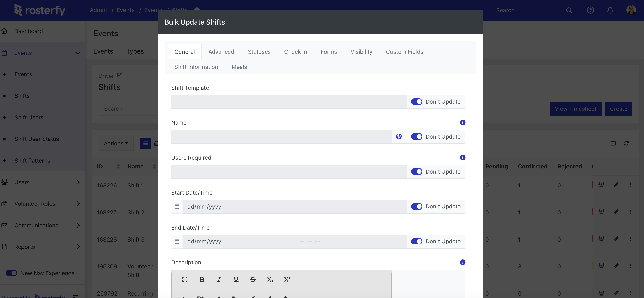
Task: Open more options for shift 163228
Action: coord(630,239)
